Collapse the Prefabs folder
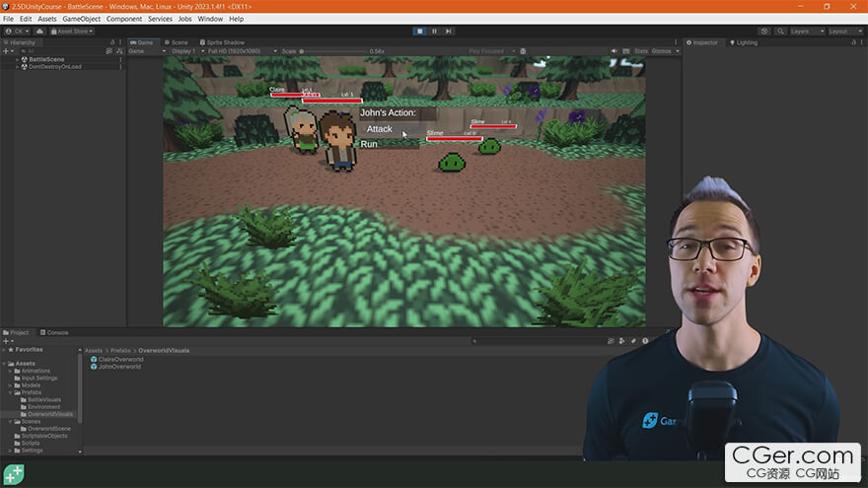This screenshot has width=868, height=488. tap(10, 392)
